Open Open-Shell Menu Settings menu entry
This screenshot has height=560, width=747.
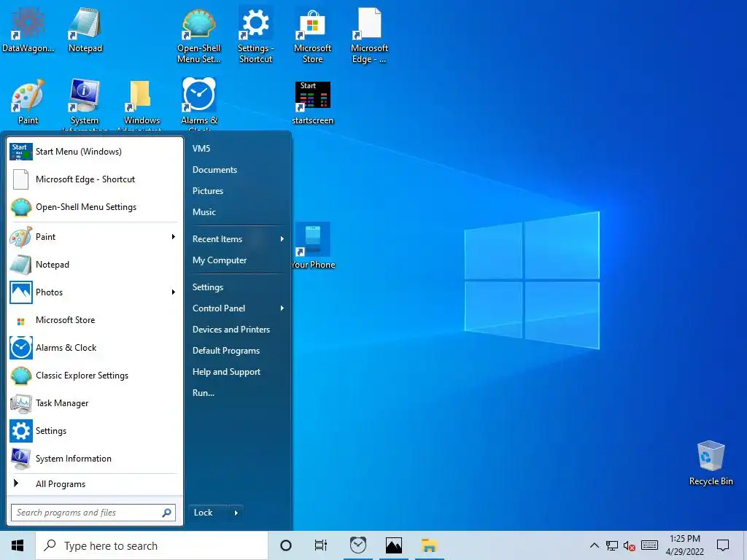click(94, 207)
